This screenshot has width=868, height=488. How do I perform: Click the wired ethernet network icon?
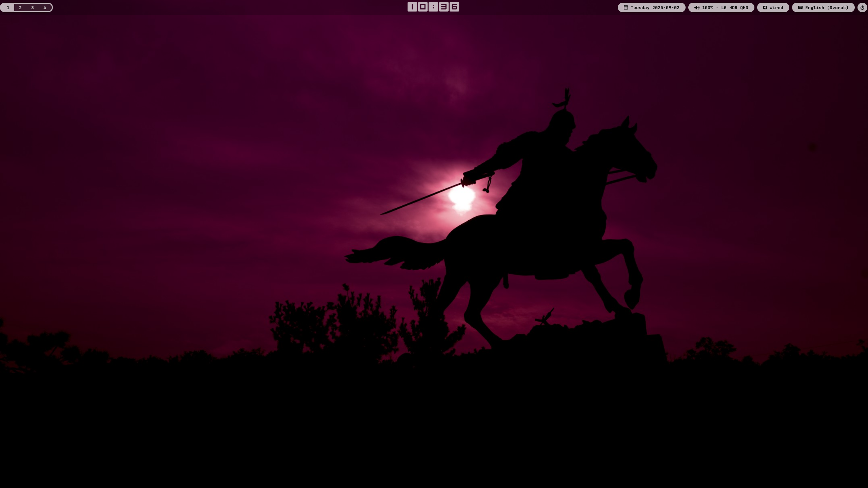point(765,7)
